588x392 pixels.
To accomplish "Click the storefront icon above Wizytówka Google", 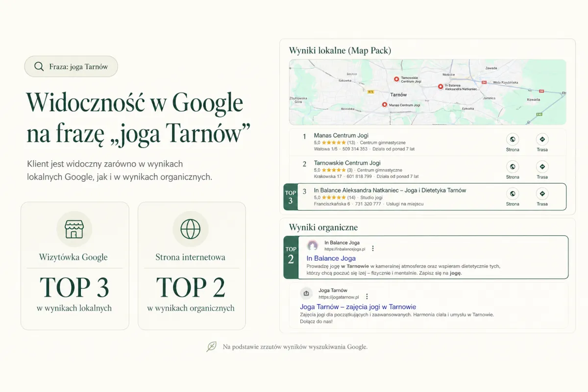I will (x=74, y=229).
